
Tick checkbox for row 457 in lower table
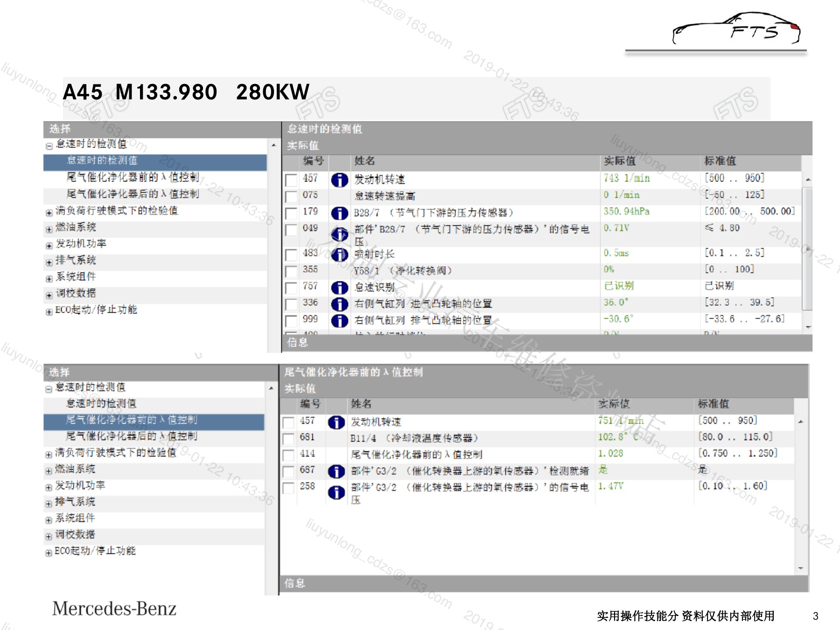tap(288, 422)
